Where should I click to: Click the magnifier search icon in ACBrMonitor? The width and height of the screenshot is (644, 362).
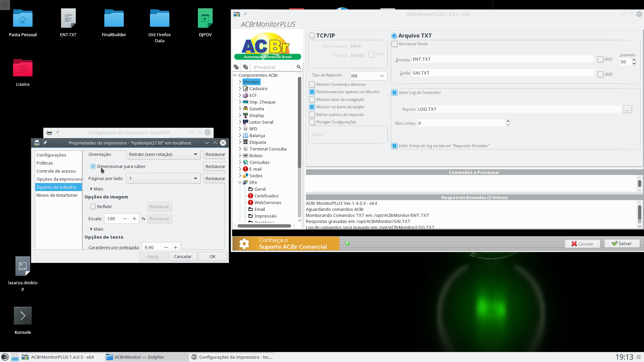[299, 67]
